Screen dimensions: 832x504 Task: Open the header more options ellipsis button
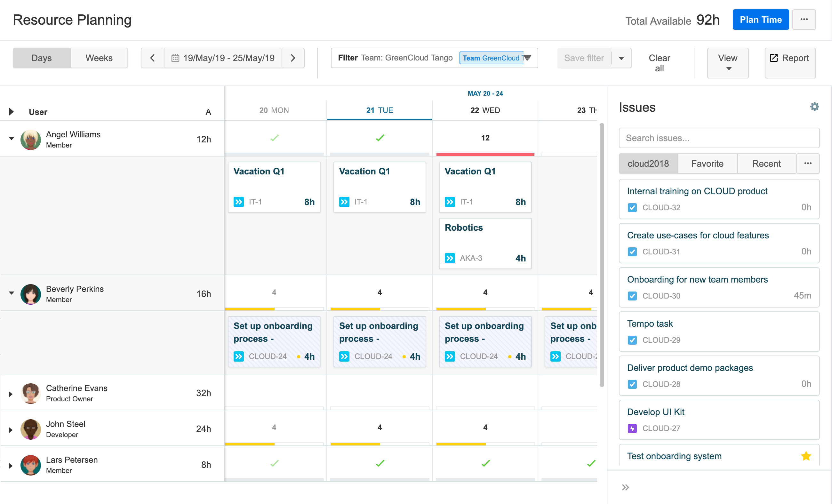tap(804, 20)
